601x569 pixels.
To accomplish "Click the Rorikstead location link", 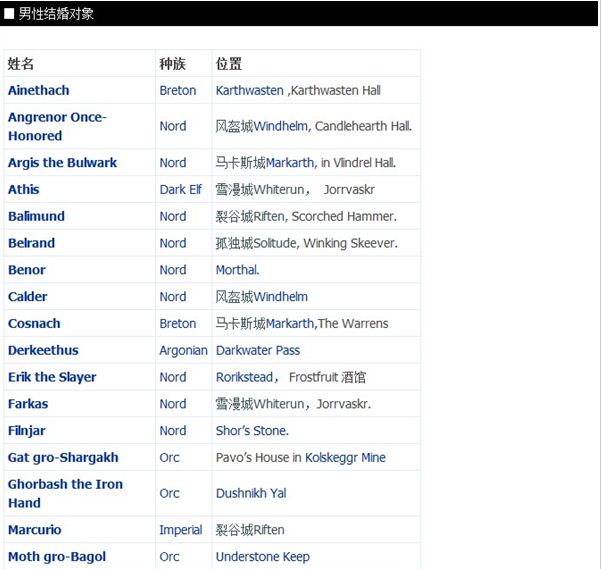I will pyautogui.click(x=245, y=377).
